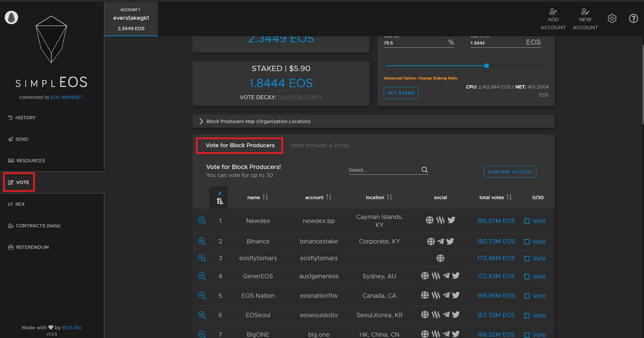Open EOSeoul Telegram icon

(446, 315)
